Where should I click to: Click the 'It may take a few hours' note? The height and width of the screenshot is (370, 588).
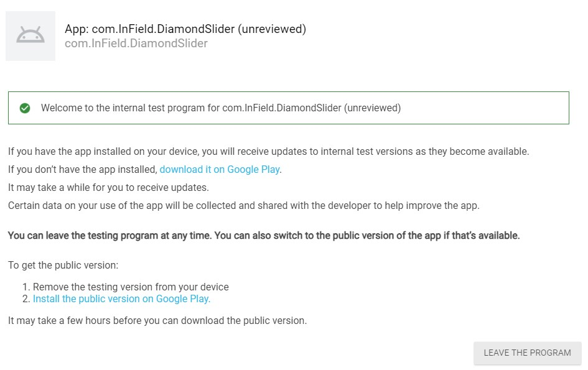pyautogui.click(x=157, y=321)
